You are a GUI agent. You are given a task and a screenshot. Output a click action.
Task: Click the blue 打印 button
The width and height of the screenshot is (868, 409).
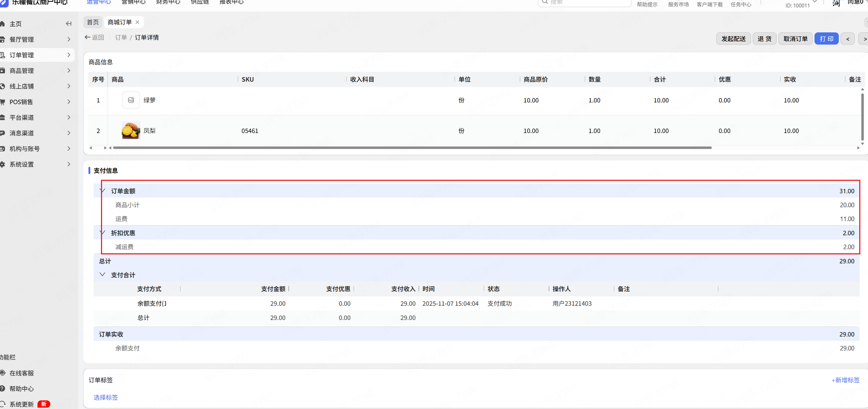point(826,39)
